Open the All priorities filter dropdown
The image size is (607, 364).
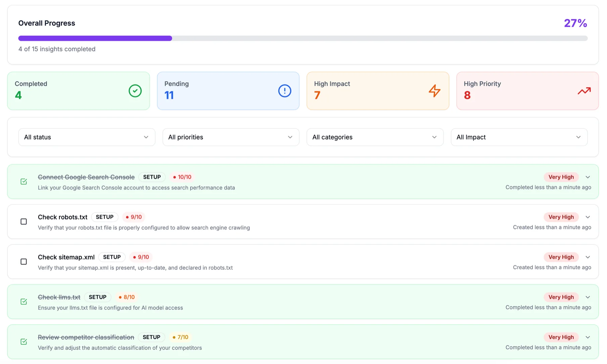point(231,137)
